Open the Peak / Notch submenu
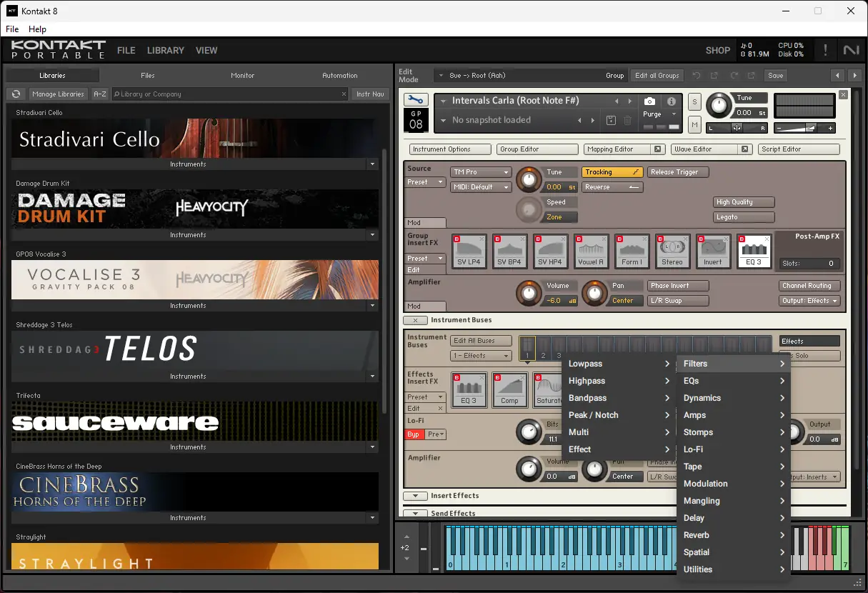This screenshot has width=868, height=593. tap(619, 415)
